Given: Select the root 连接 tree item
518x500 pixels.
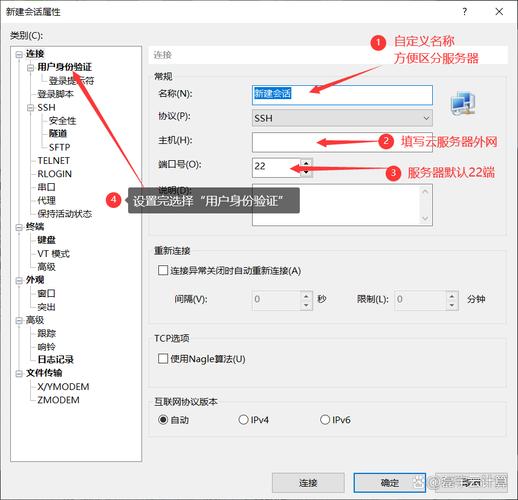Looking at the screenshot, I should pyautogui.click(x=35, y=54).
